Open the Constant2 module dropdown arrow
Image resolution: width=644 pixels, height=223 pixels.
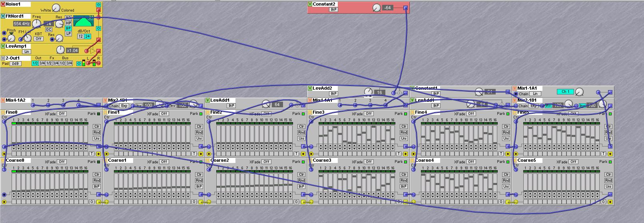pyautogui.click(x=310, y=4)
